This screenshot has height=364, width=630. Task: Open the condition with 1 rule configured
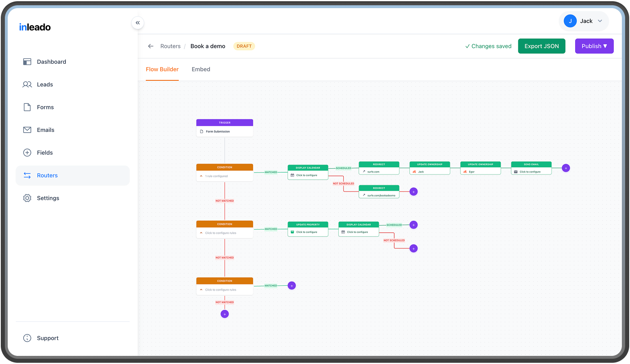click(x=225, y=172)
